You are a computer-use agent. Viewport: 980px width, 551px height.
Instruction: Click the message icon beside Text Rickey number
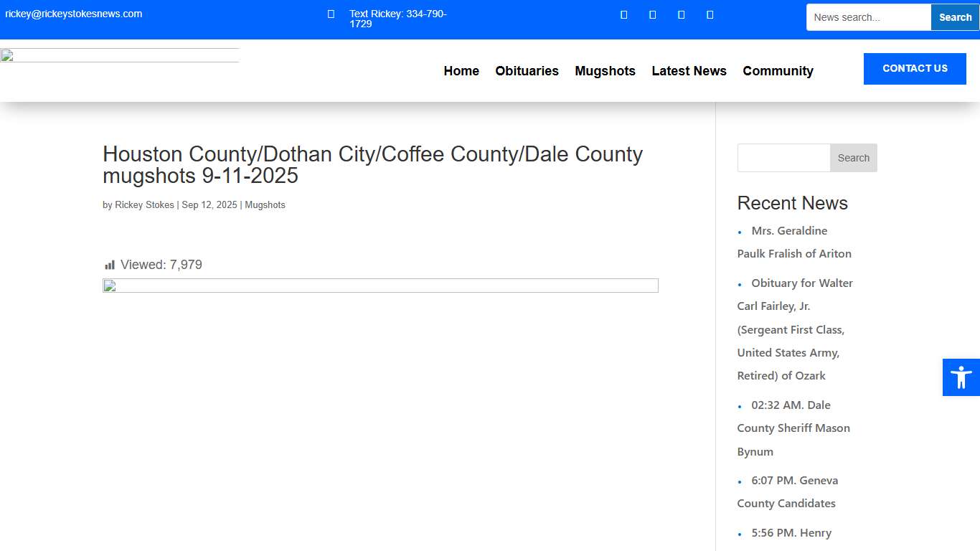click(x=330, y=14)
